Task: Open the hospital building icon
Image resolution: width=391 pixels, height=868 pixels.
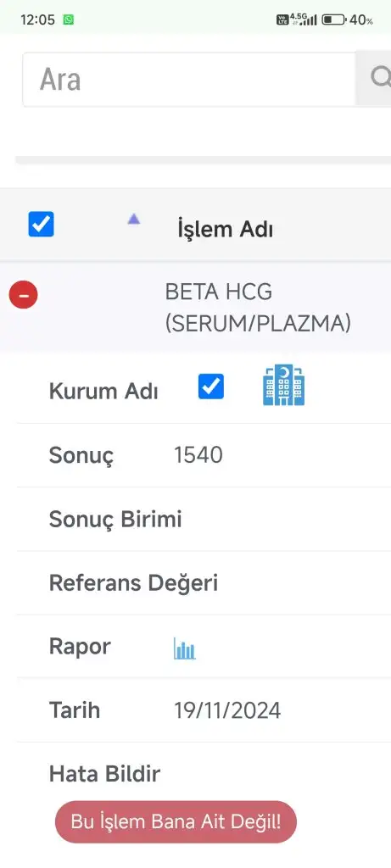Action: [x=283, y=386]
